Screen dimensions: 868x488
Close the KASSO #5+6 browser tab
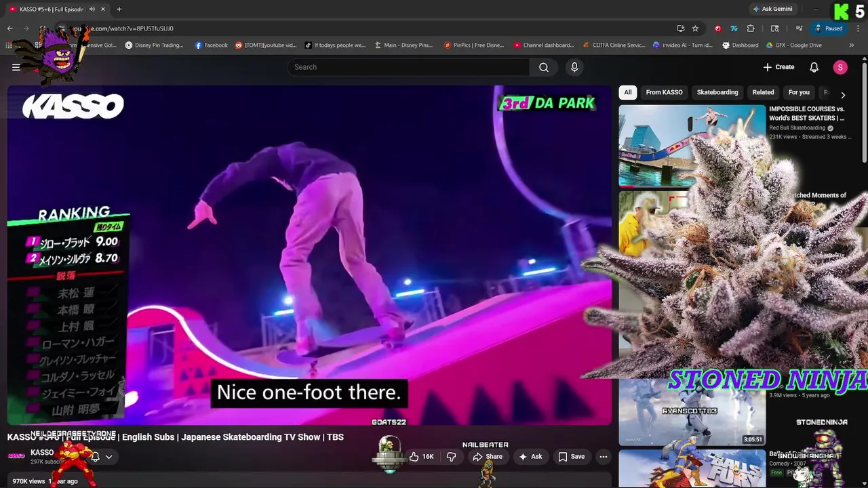pyautogui.click(x=103, y=9)
